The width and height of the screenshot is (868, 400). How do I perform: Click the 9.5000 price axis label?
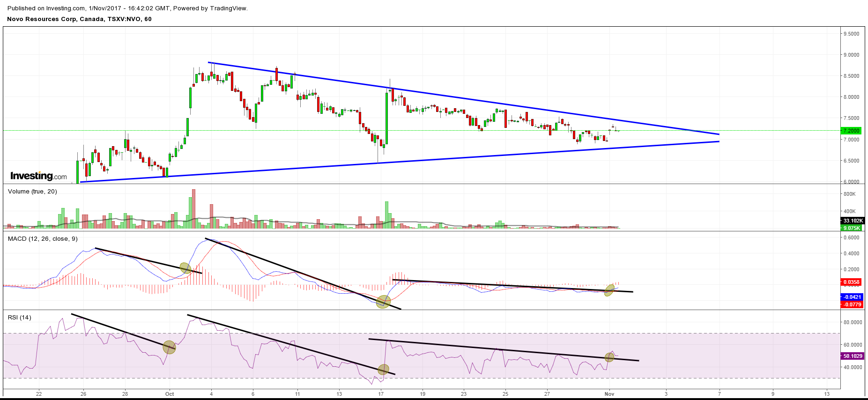tap(851, 34)
